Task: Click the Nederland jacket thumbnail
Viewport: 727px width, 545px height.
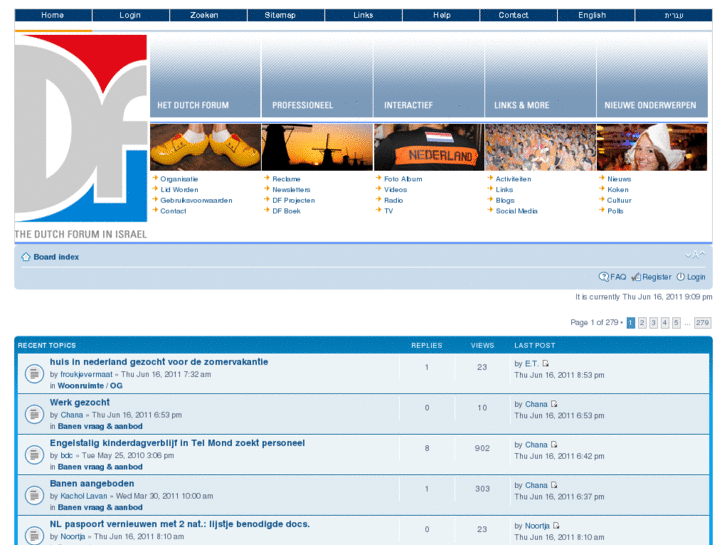Action: tap(429, 147)
